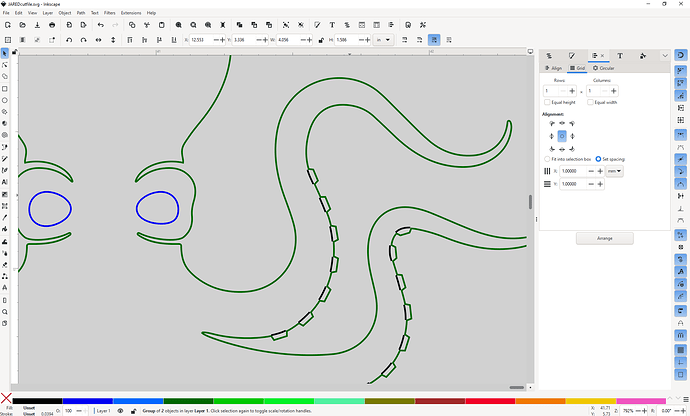
Task: Select the Calligraphy tool
Action: coord(5,170)
